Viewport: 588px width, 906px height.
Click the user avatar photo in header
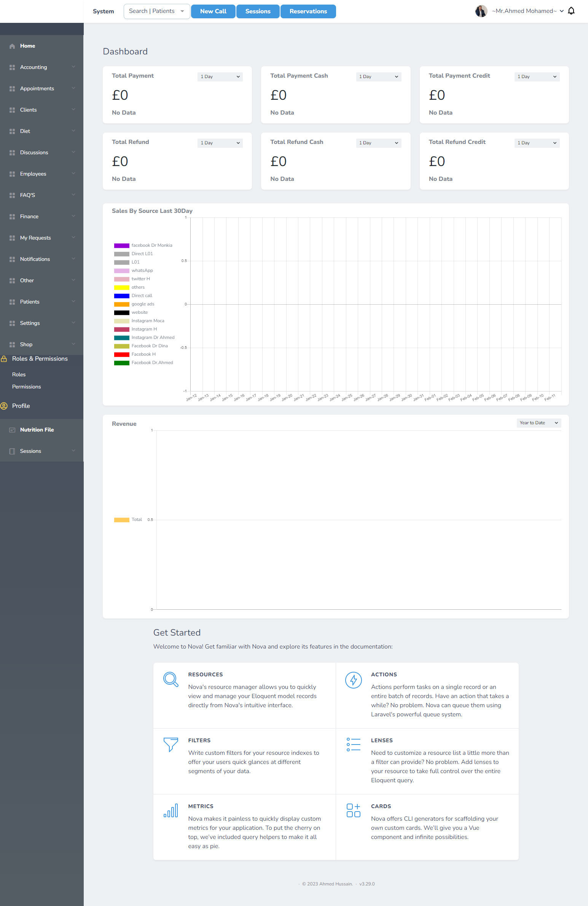[x=481, y=11]
